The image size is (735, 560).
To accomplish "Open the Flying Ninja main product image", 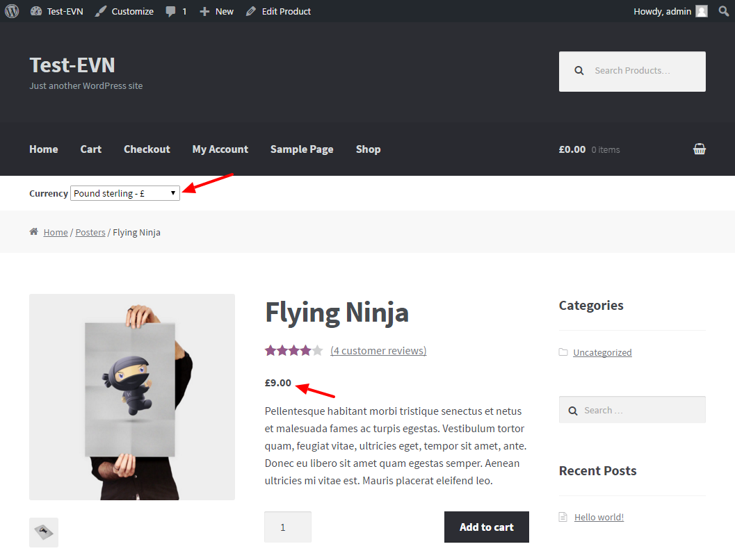I will point(132,397).
